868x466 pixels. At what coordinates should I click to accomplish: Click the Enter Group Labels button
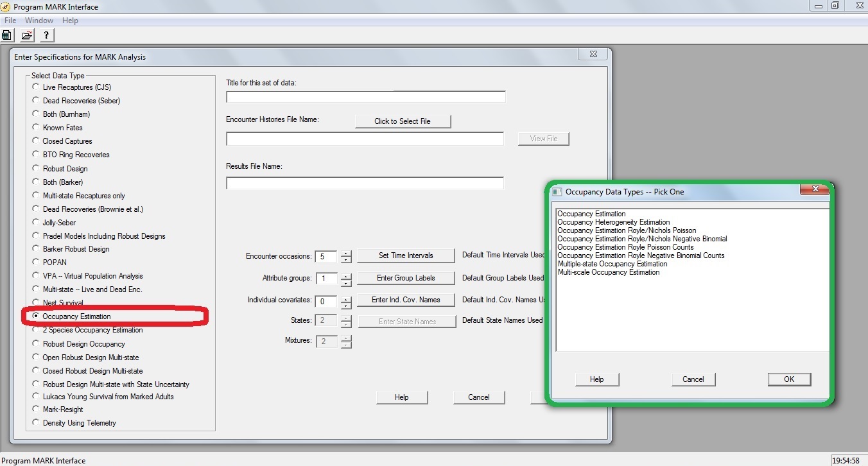click(x=406, y=278)
